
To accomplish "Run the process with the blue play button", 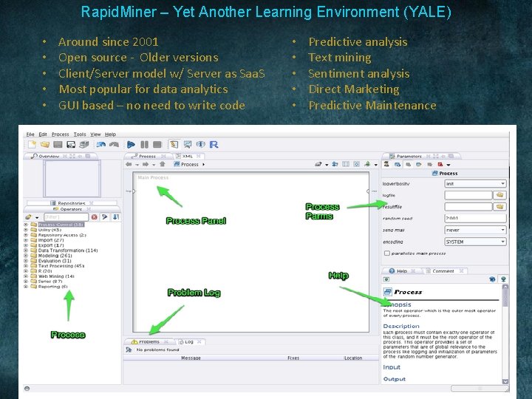I will (x=131, y=145).
